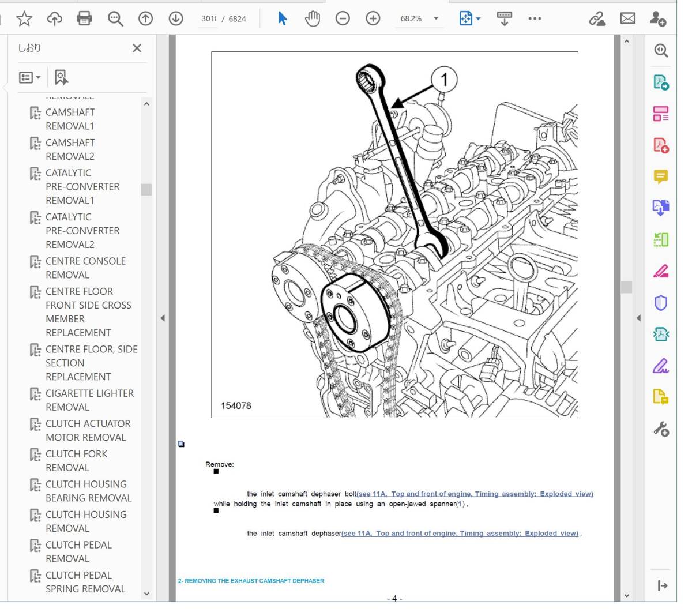Screen dimensions: 692x616
Task: Open the Create PDF tool
Action: click(x=661, y=145)
